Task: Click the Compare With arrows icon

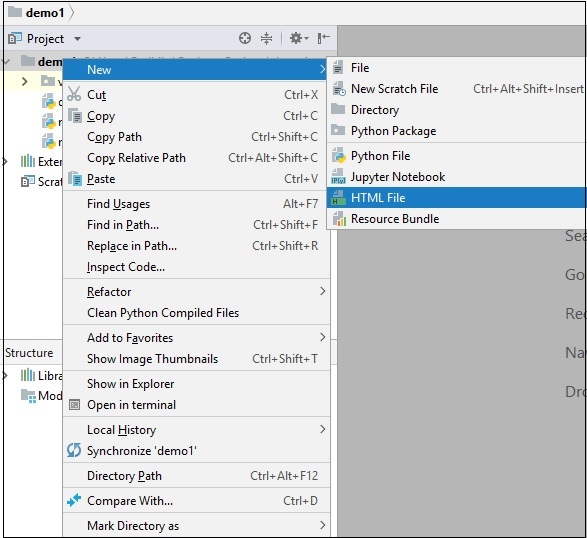Action: [x=74, y=500]
